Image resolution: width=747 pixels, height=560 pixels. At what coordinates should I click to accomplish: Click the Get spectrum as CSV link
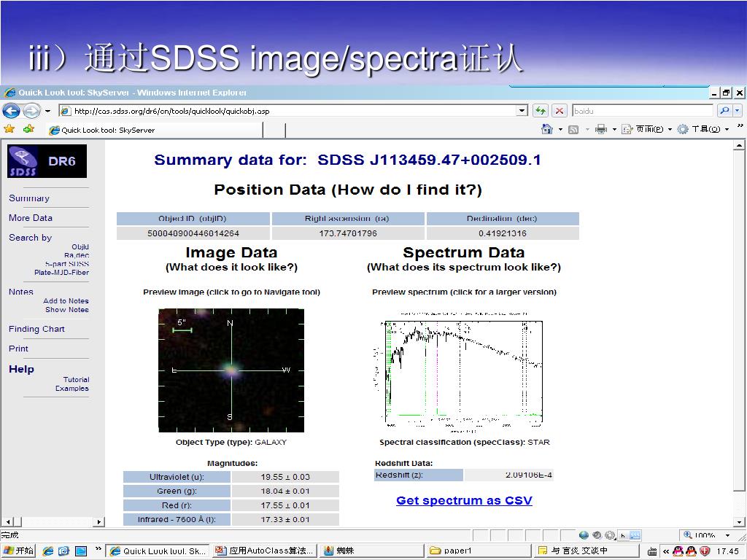click(x=464, y=500)
